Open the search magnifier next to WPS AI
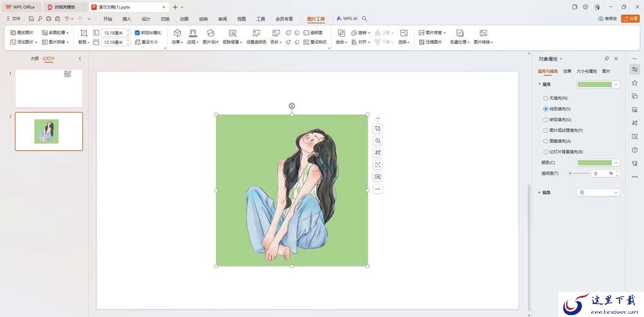Viewport: 644px width, 317px height. 365,19
